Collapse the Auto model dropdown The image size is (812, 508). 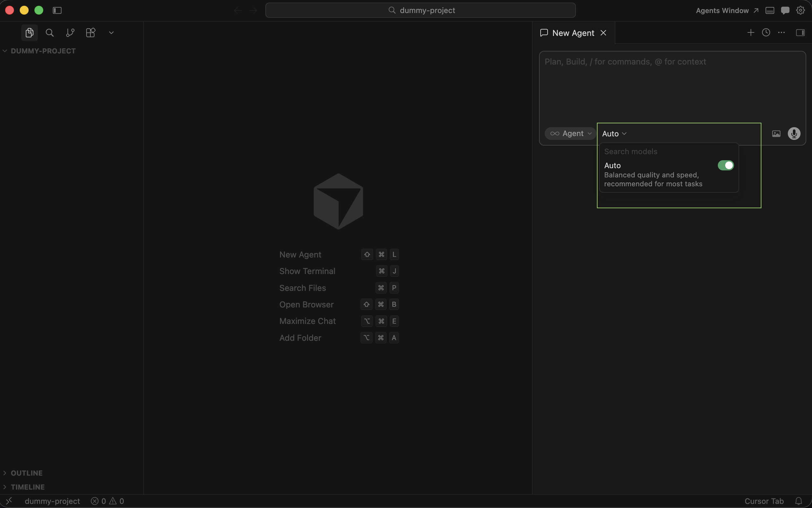pyautogui.click(x=614, y=134)
